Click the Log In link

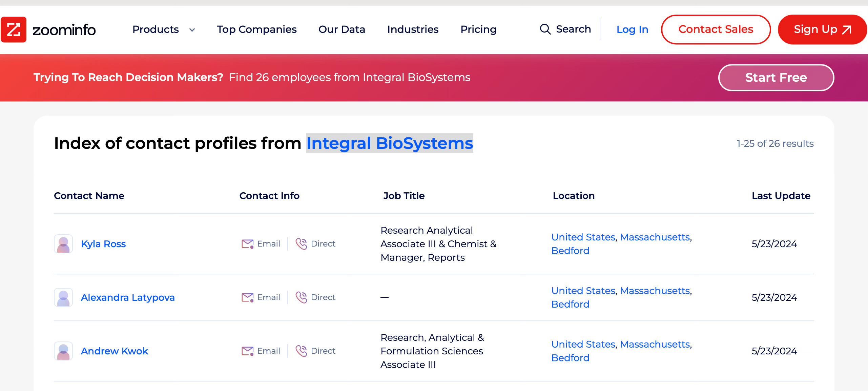pos(632,30)
